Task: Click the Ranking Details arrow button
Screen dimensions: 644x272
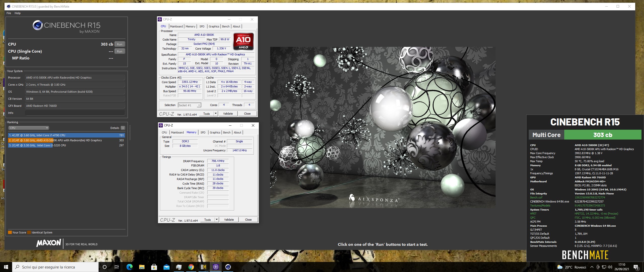Action: (123, 128)
